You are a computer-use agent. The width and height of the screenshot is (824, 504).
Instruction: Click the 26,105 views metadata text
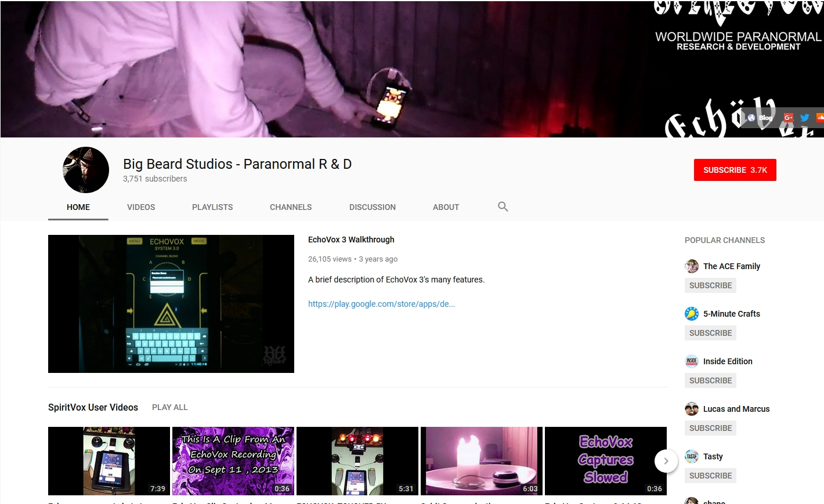tap(330, 259)
